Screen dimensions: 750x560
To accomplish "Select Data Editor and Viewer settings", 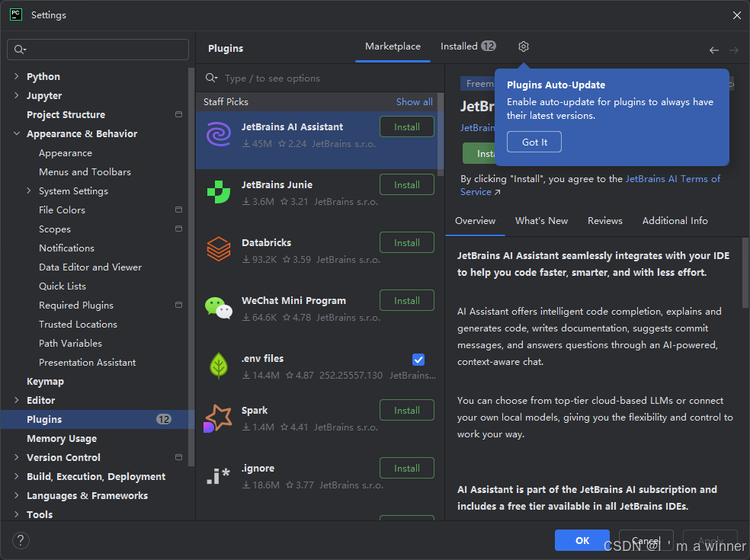I will click(x=90, y=267).
